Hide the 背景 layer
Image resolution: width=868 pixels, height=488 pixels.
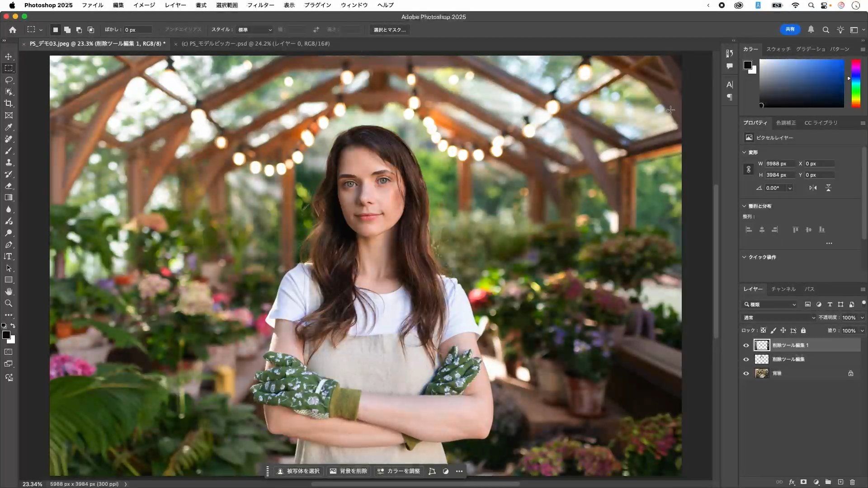pyautogui.click(x=746, y=373)
